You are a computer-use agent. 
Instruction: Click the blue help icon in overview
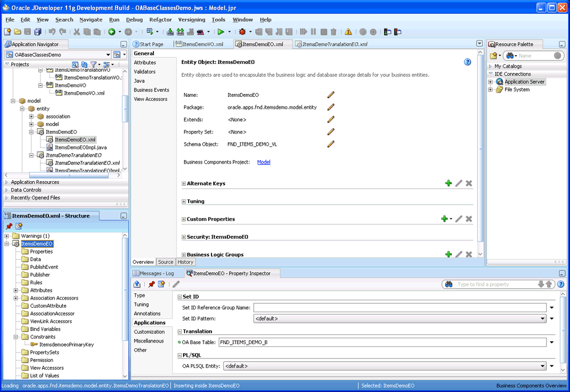pyautogui.click(x=467, y=62)
